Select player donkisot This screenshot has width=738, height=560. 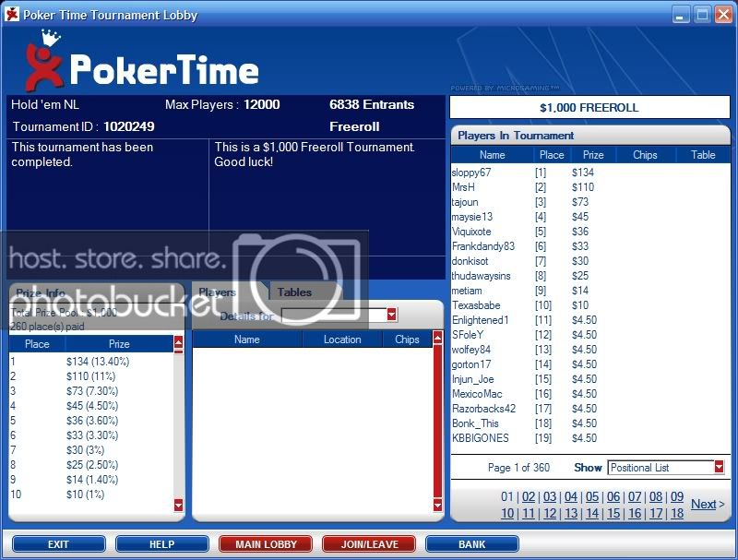click(x=470, y=261)
